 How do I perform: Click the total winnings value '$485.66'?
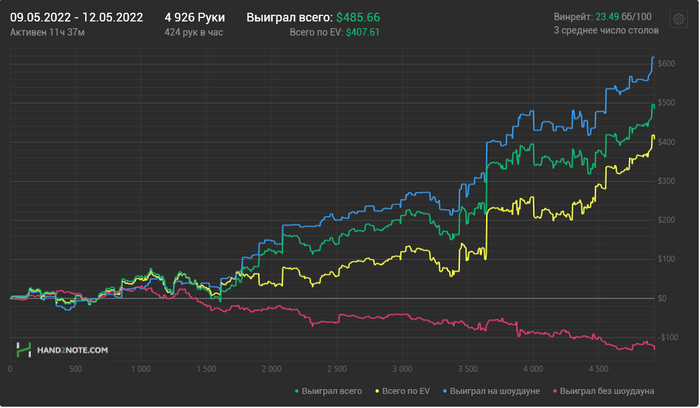click(358, 17)
